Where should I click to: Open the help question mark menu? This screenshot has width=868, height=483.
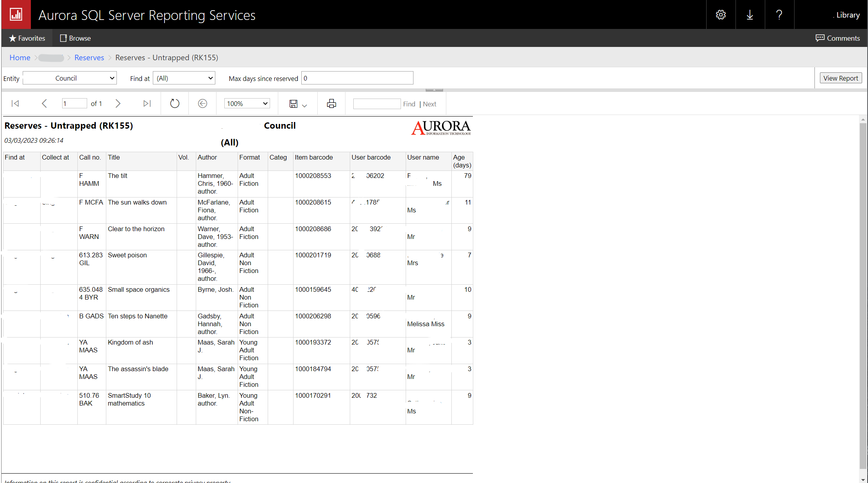(x=779, y=15)
